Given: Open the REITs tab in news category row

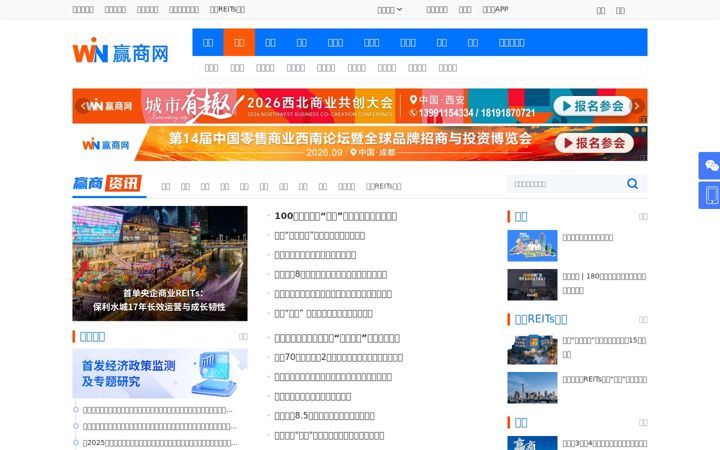Looking at the screenshot, I should pyautogui.click(x=383, y=186).
